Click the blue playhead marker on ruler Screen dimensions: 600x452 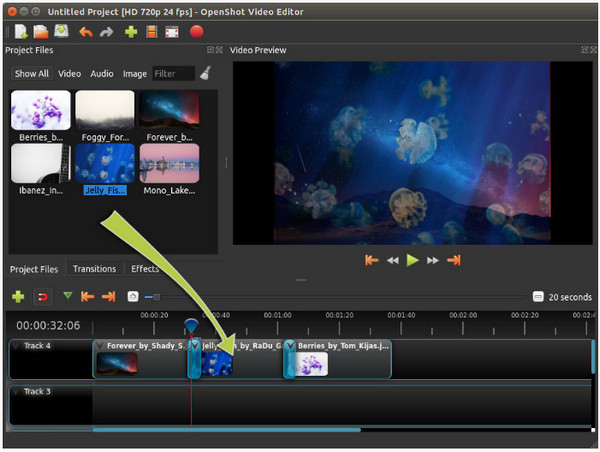[191, 326]
